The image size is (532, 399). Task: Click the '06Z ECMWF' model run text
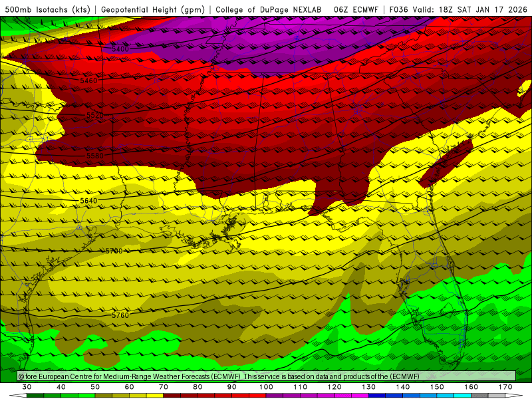click(356, 9)
